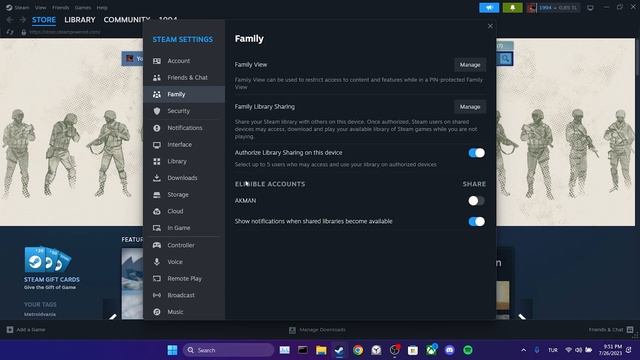This screenshot has width=640, height=360.
Task: Open Remote Play settings
Action: [x=184, y=279]
